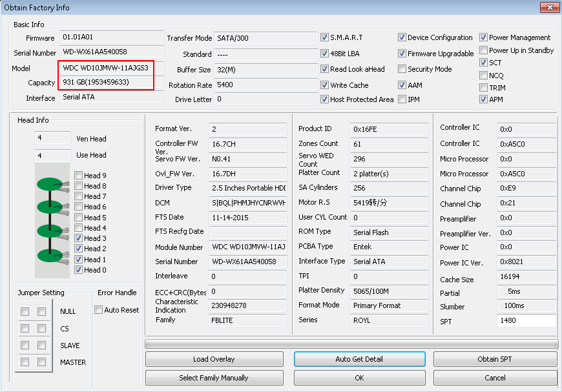The height and width of the screenshot is (392, 562).
Task: Tick the left NULL jumper checkbox
Action: pos(25,311)
